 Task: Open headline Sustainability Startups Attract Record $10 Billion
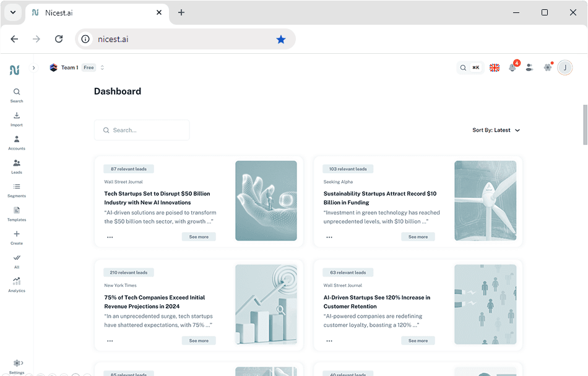pyautogui.click(x=380, y=198)
